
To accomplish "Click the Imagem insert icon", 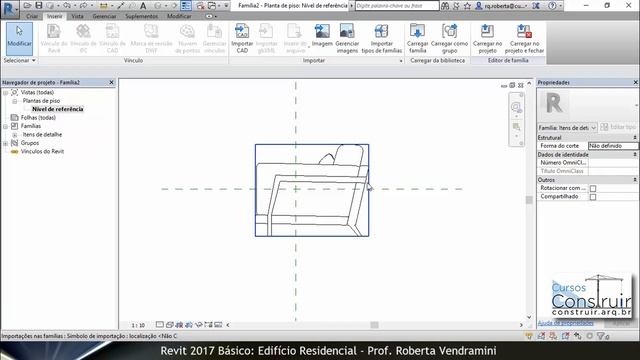I will click(x=322, y=36).
